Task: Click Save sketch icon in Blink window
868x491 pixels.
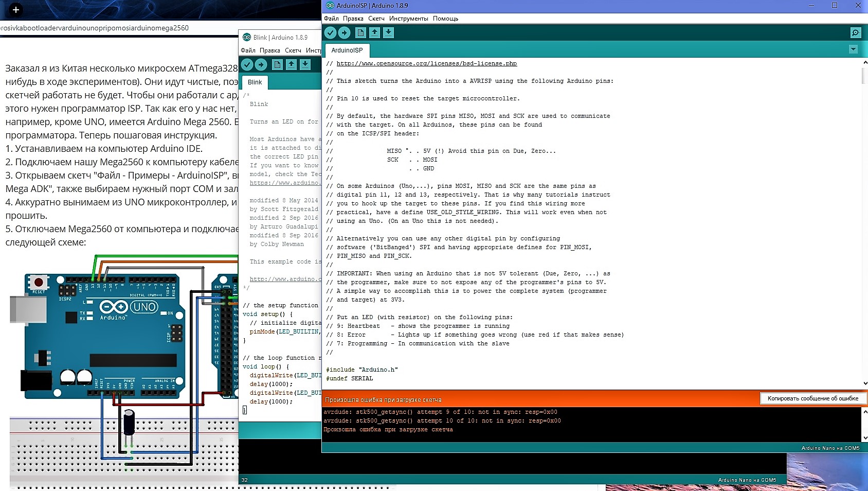Action: coord(305,64)
